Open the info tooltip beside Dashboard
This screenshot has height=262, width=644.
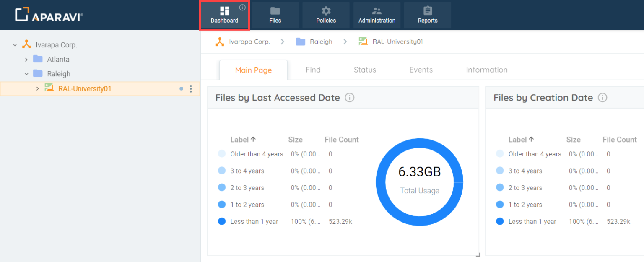pyautogui.click(x=242, y=7)
